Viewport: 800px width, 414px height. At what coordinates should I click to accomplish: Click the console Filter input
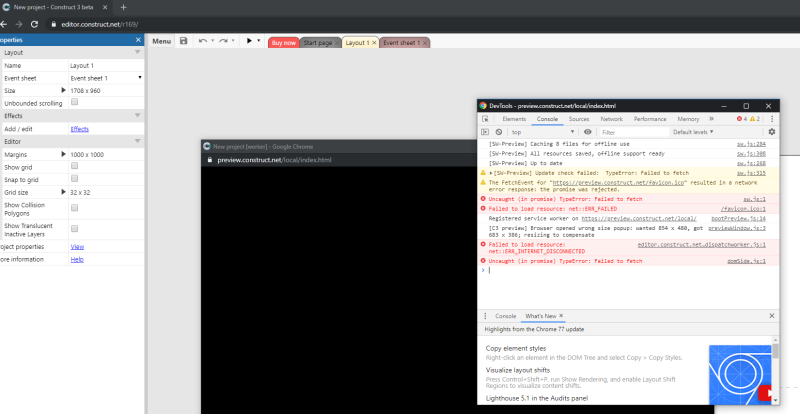click(x=633, y=132)
